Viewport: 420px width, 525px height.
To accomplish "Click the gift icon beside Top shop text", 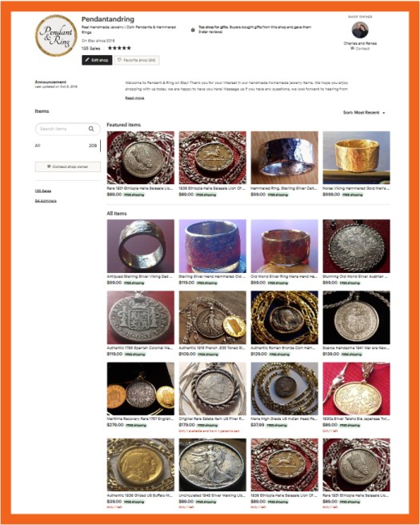I will point(193,30).
